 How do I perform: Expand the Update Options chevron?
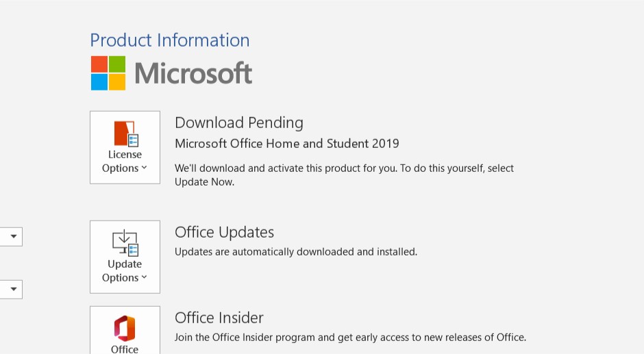144,277
